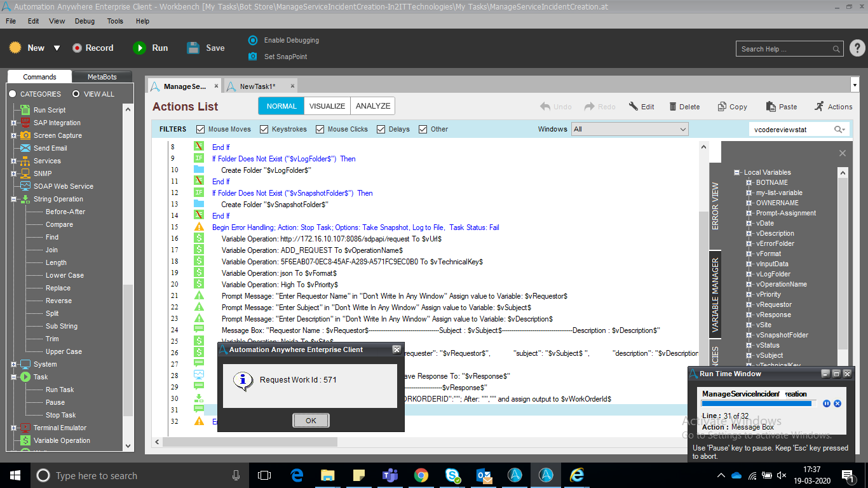The image size is (868, 488).
Task: Select the Variable Operation command
Action: point(62,441)
